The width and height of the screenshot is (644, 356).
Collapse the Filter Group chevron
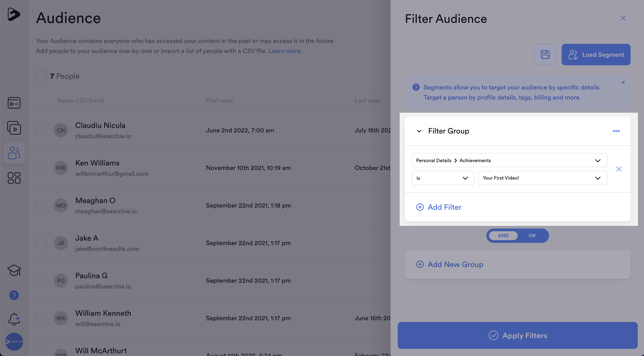click(x=419, y=131)
